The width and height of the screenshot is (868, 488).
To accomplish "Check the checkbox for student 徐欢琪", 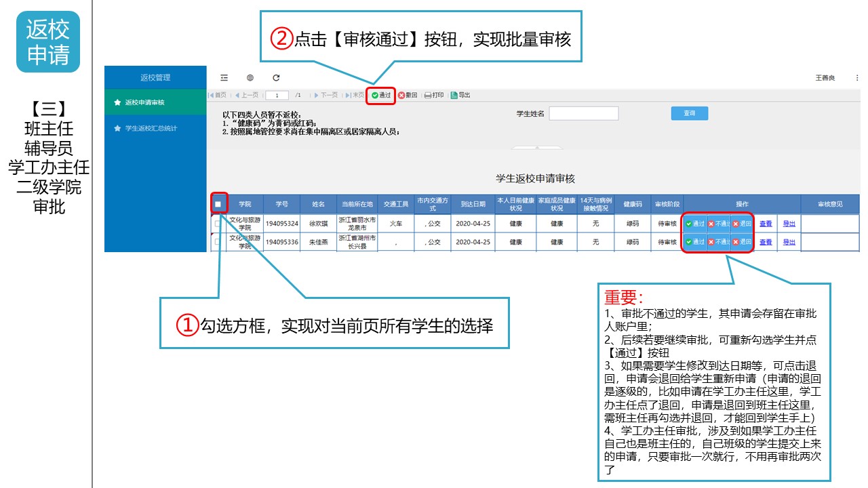I will coord(218,224).
